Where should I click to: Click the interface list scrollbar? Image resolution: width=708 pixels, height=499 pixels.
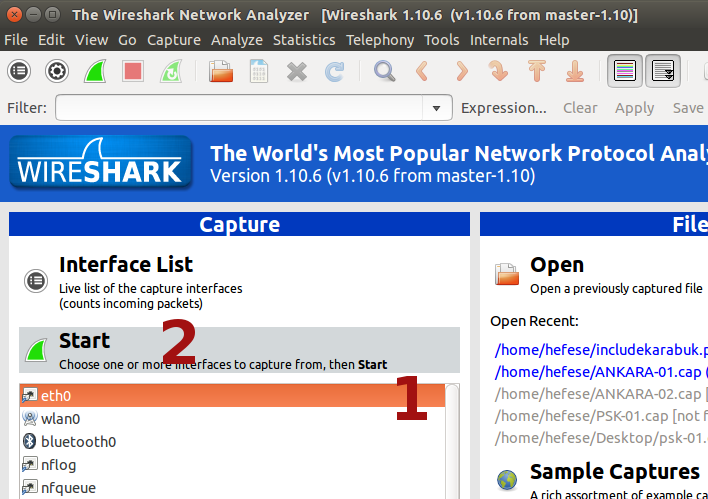(452, 441)
